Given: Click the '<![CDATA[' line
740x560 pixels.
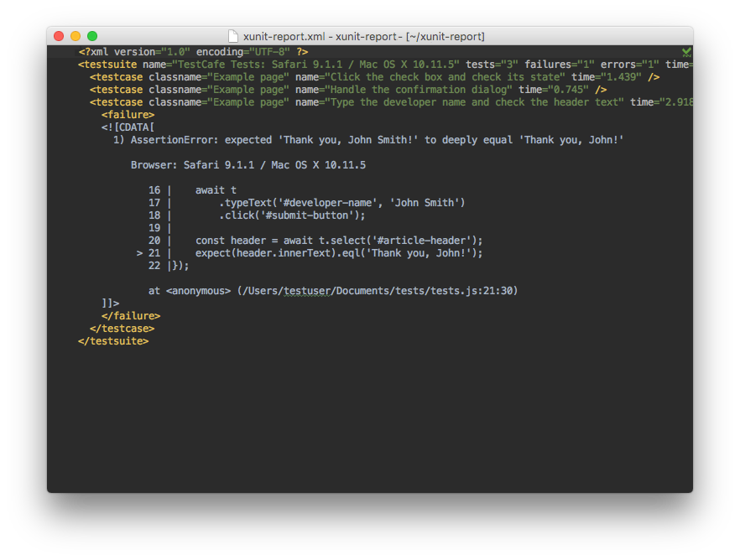Looking at the screenshot, I should (128, 127).
